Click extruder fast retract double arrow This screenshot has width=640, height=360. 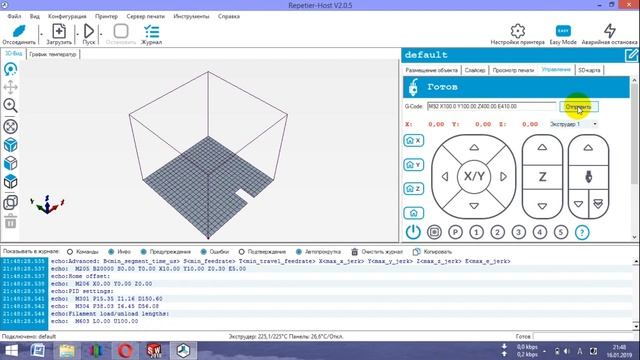tap(598, 204)
